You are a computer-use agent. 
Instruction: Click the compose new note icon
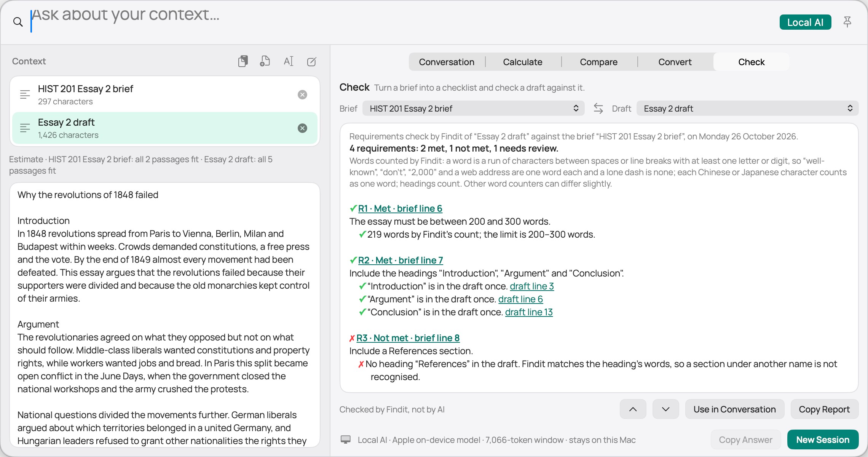(x=311, y=61)
